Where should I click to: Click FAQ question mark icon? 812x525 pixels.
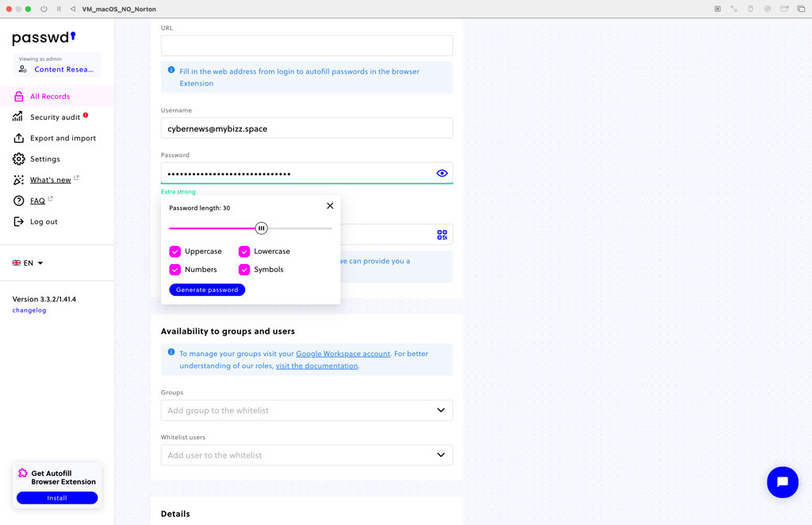[x=19, y=201]
